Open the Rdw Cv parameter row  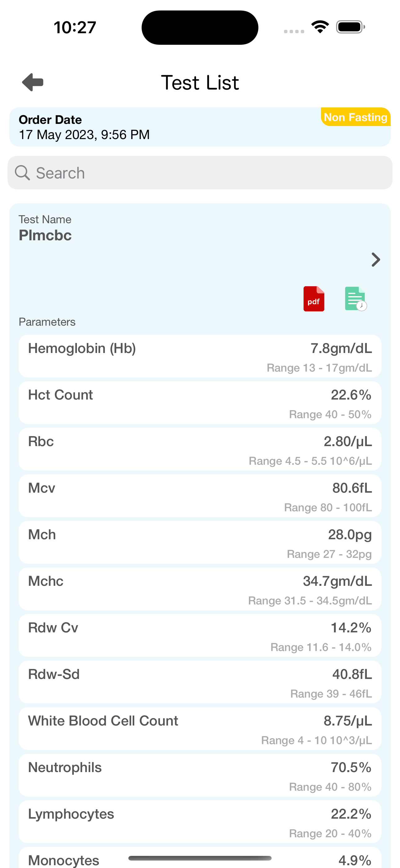point(200,635)
